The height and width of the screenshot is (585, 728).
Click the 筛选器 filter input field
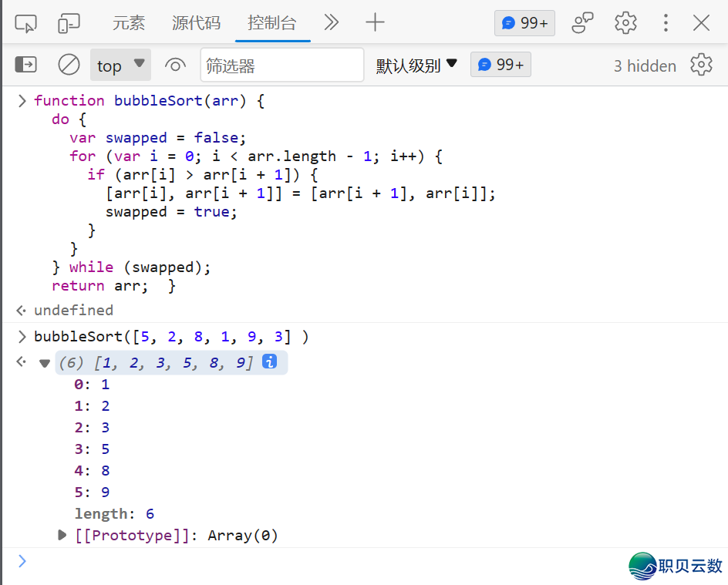coord(281,65)
